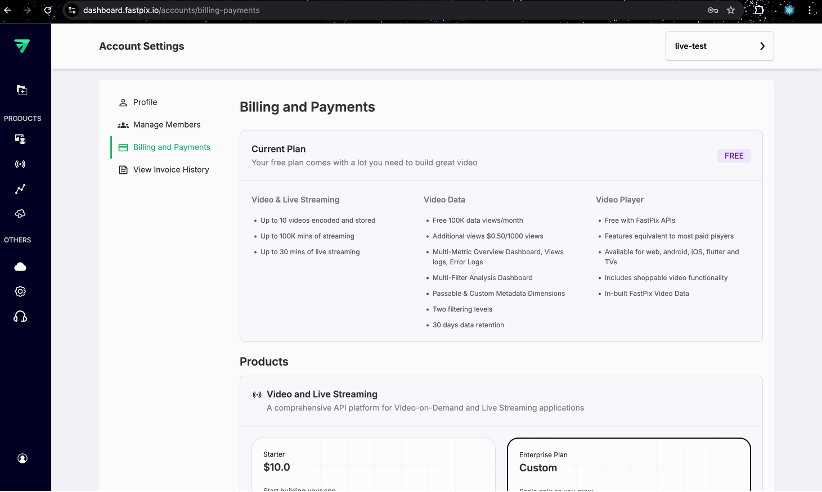Click '30 days data retention' bullet
Screen dimensions: 822x492
tap(468, 325)
